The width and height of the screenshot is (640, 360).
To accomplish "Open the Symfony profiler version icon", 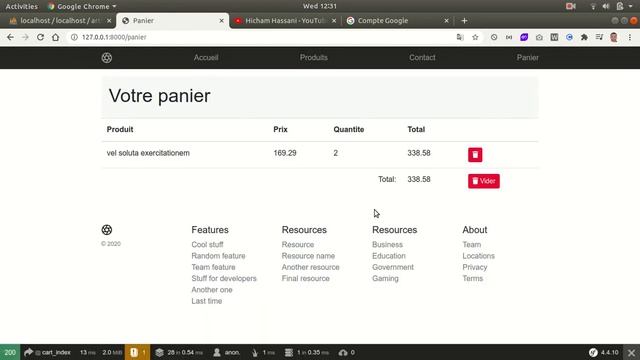I will tap(604, 352).
